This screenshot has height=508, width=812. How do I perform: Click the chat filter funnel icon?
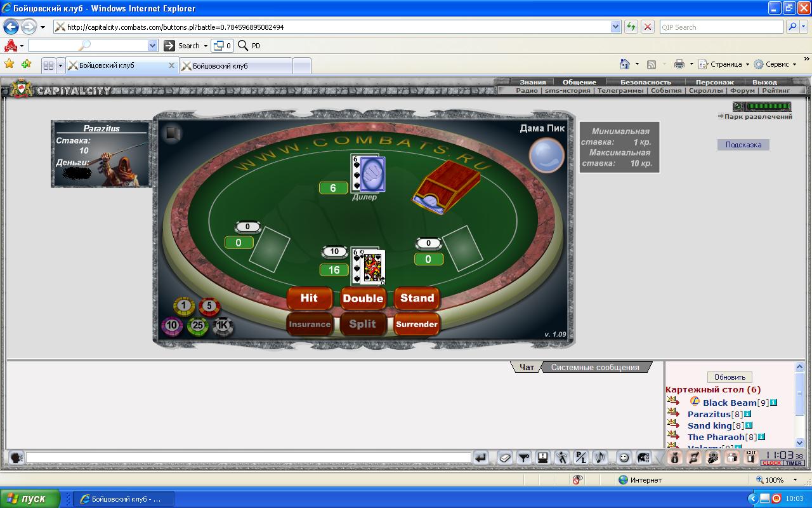click(524, 457)
